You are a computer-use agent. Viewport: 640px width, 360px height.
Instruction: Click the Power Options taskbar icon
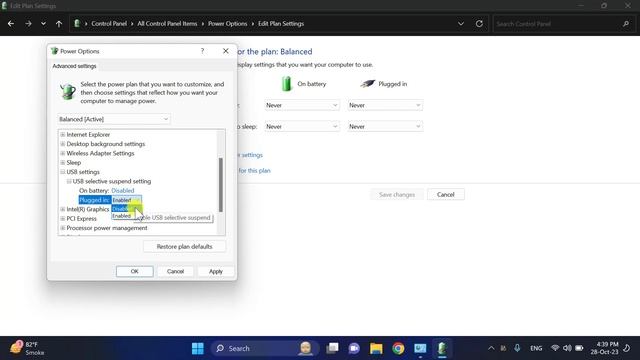tap(442, 348)
